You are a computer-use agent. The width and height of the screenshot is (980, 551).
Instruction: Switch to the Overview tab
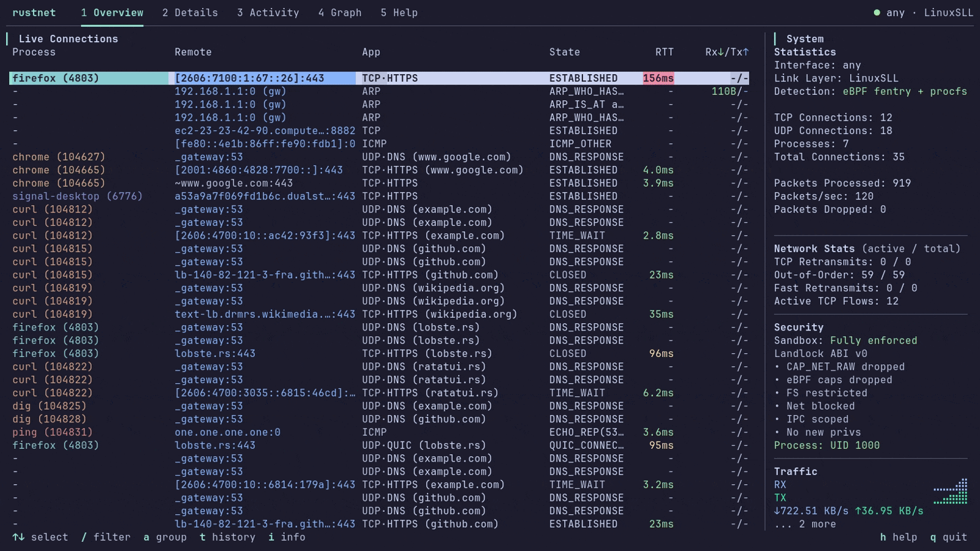pos(112,13)
